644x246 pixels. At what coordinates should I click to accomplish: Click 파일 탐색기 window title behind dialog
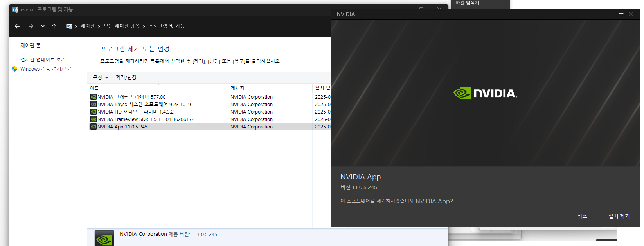point(467,3)
